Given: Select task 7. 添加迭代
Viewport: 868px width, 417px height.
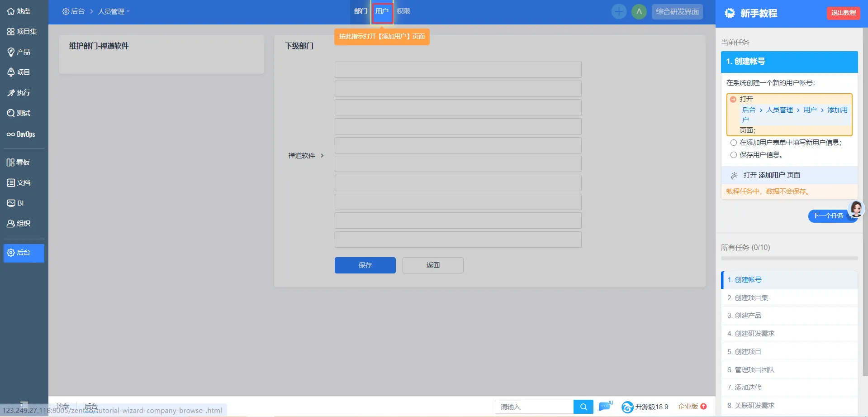Looking at the screenshot, I should (789, 388).
